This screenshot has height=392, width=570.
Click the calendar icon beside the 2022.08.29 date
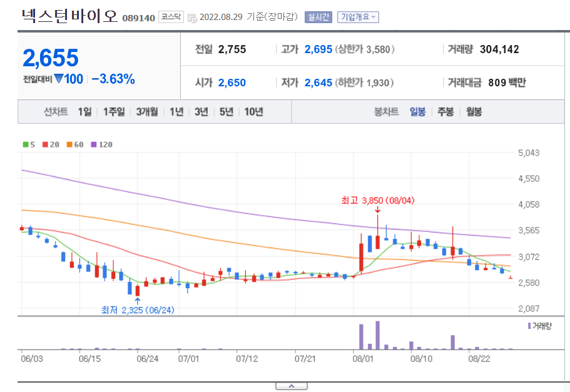[192, 18]
